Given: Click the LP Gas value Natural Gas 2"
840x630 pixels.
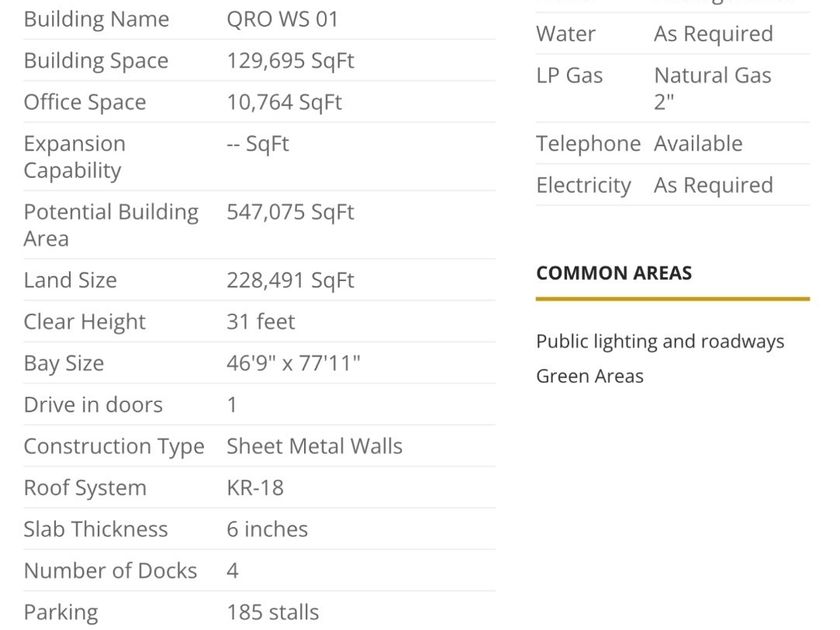Looking at the screenshot, I should (x=712, y=88).
